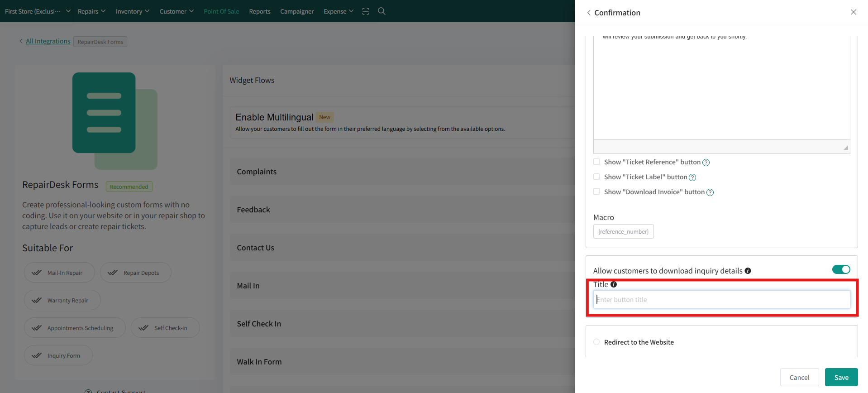Open the Reports menu item

point(260,11)
